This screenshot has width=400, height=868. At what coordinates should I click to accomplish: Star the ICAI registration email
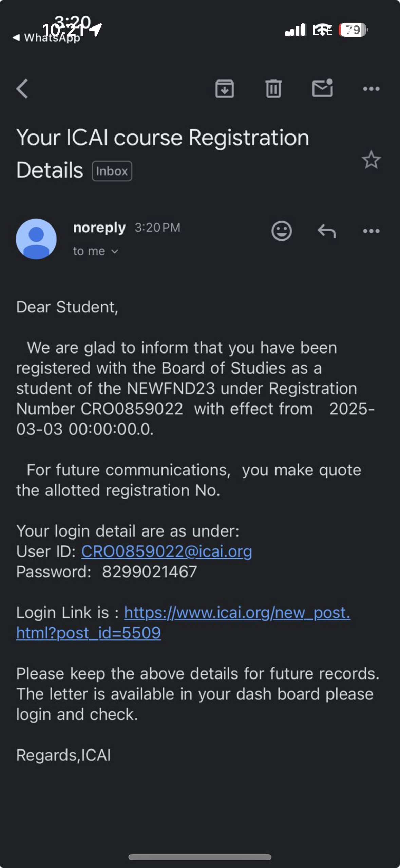coord(371,160)
